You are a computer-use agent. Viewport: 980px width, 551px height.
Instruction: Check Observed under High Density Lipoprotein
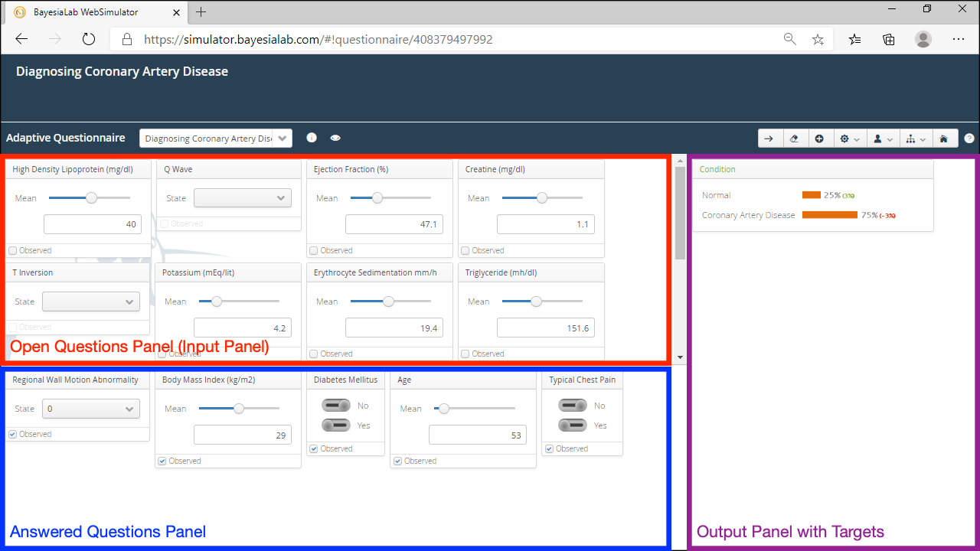pyautogui.click(x=13, y=250)
